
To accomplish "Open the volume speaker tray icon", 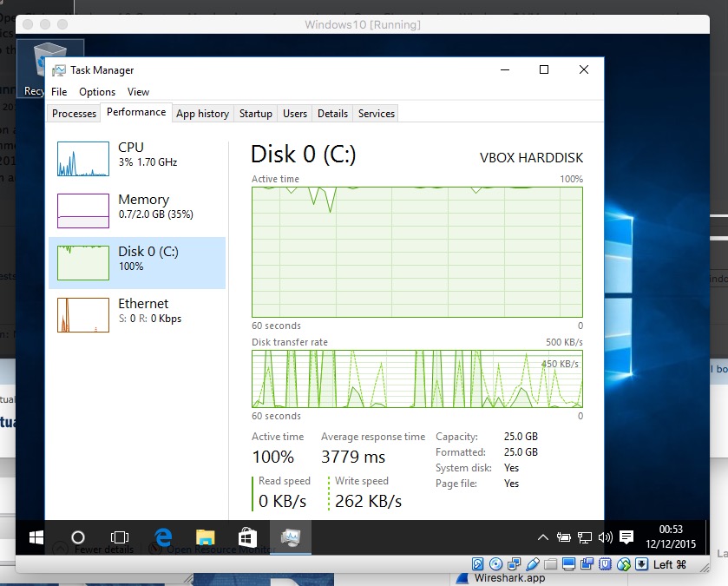I will coord(605,537).
